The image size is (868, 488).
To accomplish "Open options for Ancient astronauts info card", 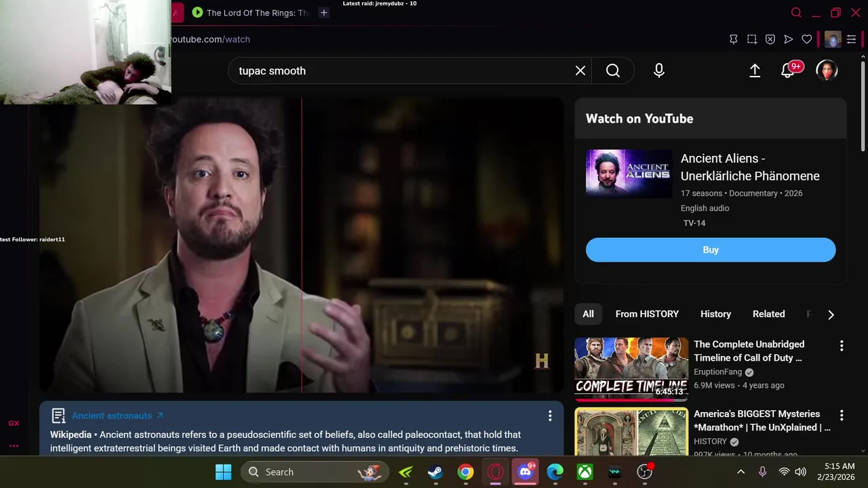I will [x=550, y=415].
